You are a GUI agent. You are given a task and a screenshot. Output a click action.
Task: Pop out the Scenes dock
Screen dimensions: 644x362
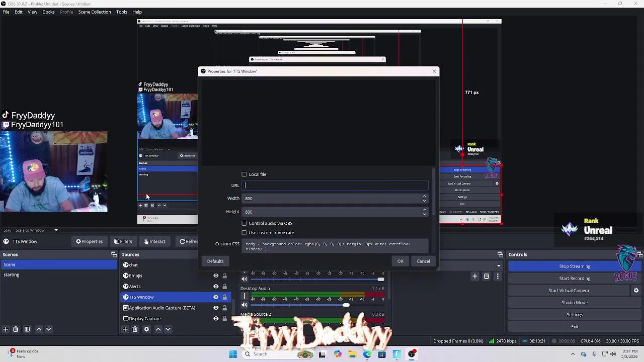pos(114,254)
